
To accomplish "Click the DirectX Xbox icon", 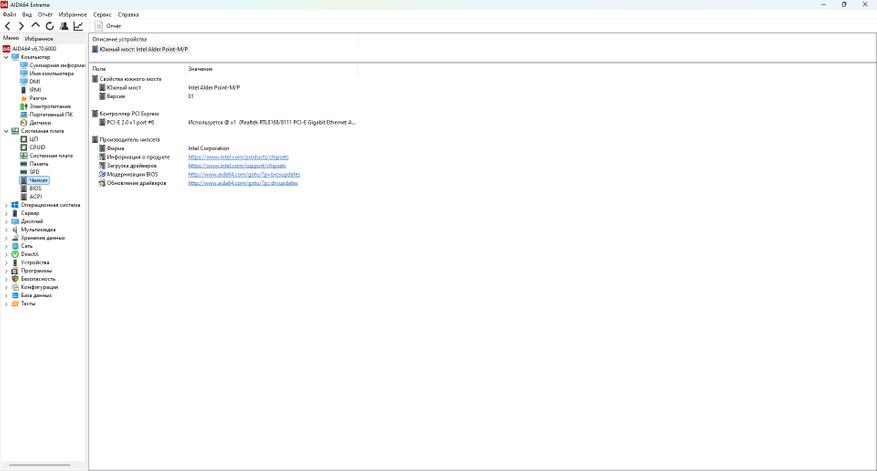I will (15, 254).
